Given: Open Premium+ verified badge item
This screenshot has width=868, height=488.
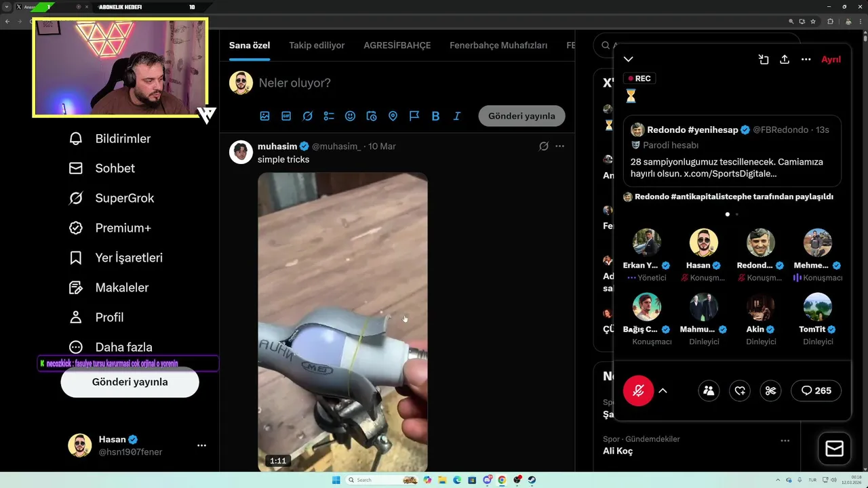Looking at the screenshot, I should point(110,228).
